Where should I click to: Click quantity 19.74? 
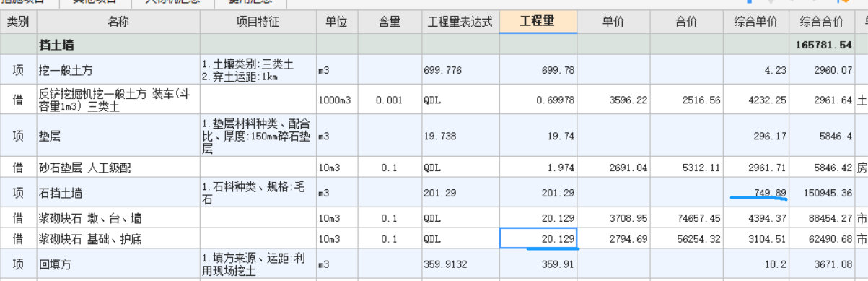[x=561, y=135]
